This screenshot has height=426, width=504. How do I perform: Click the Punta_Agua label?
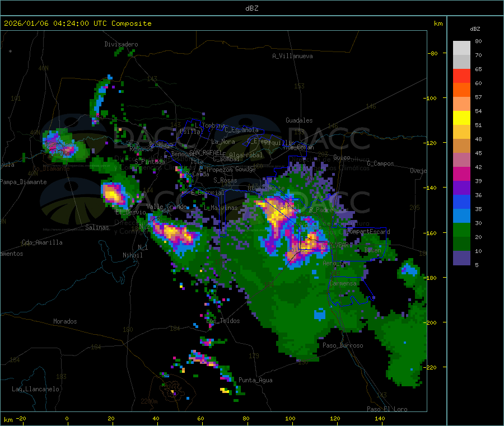(x=255, y=380)
